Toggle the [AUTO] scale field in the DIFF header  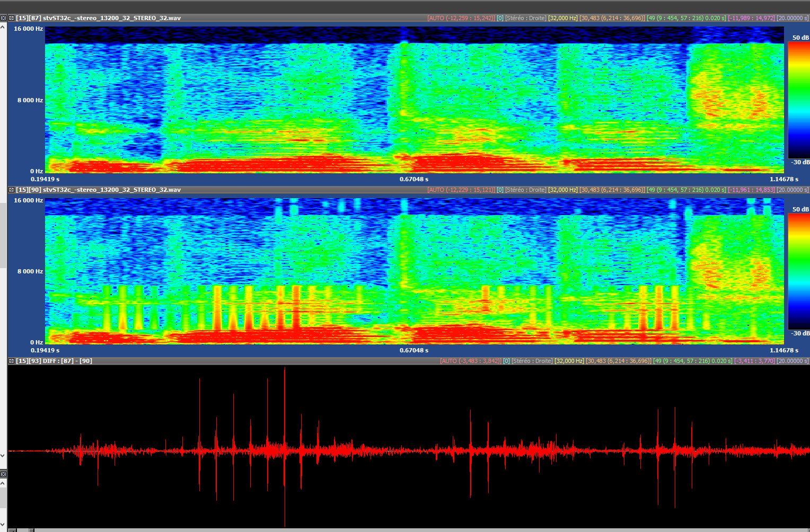tap(470, 361)
